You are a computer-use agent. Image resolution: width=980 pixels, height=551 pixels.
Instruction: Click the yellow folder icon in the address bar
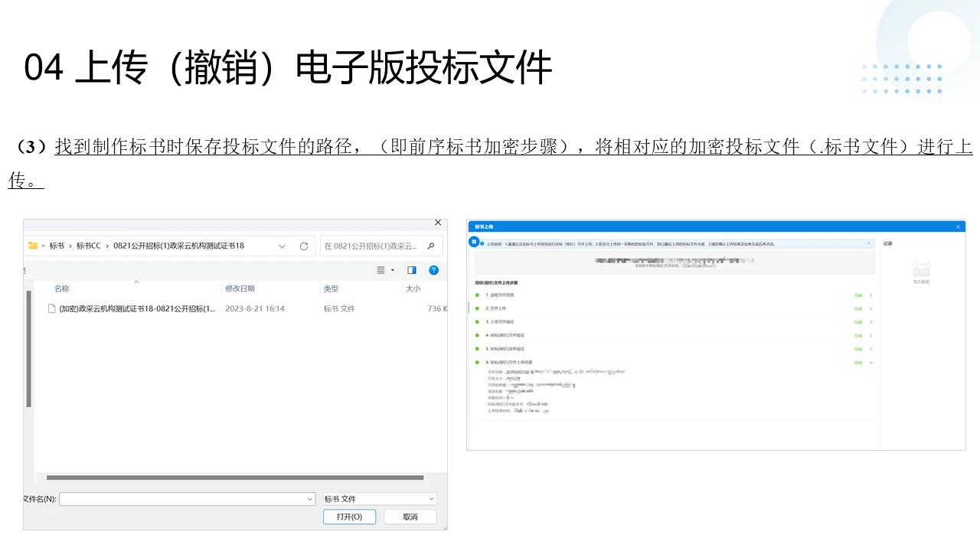click(x=33, y=246)
